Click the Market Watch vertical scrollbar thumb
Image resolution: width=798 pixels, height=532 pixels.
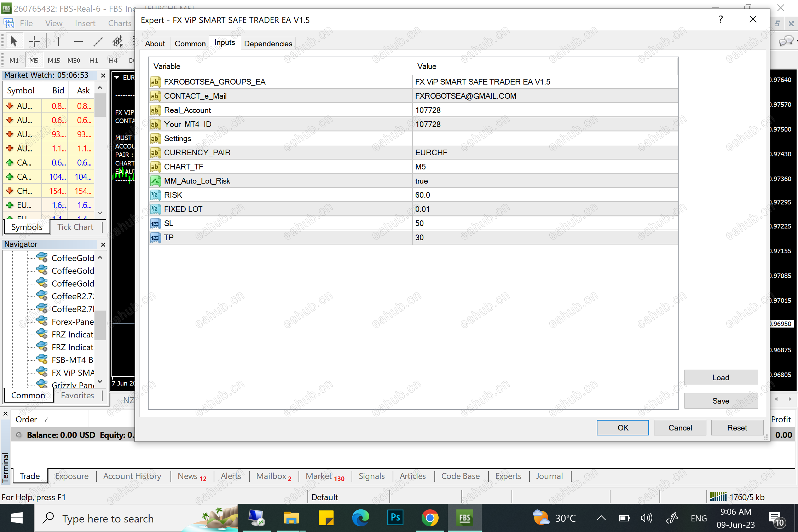pos(100,105)
